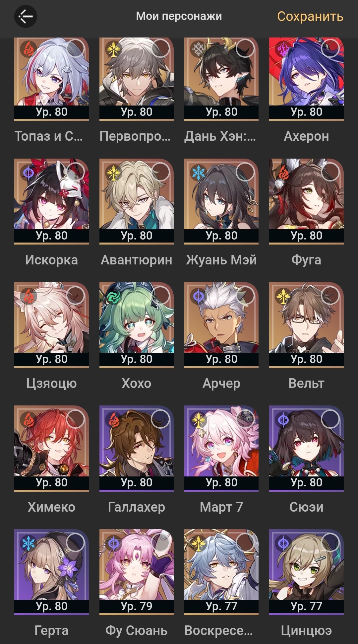Viewport: 358px width, 644px height.
Task: Click the Ice element icon on Герта card
Action: pos(28,543)
